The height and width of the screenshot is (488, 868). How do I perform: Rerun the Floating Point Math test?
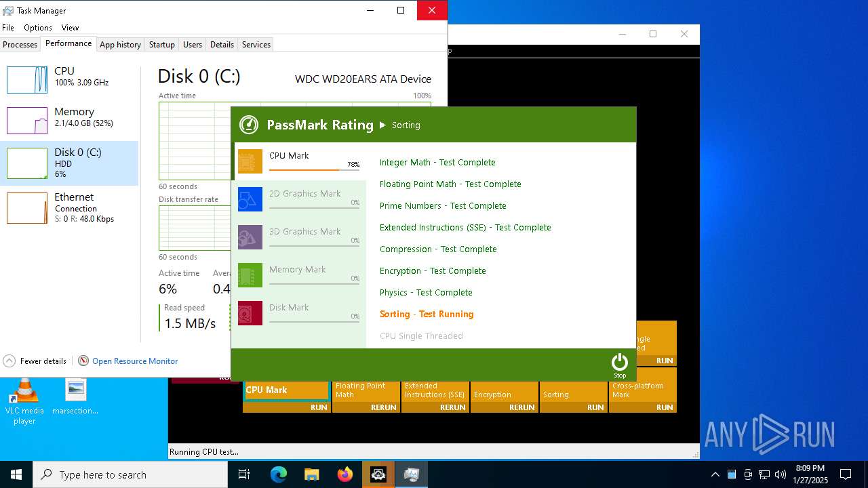tap(383, 407)
